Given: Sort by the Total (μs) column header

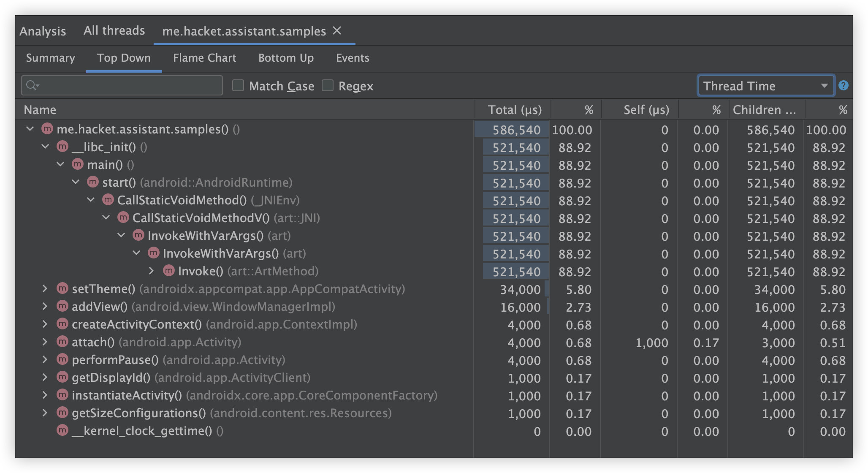Looking at the screenshot, I should 514,110.
